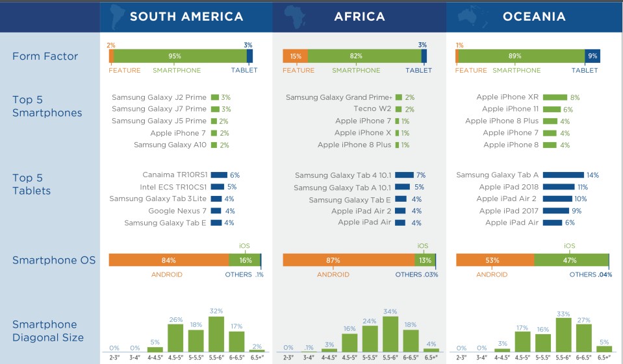Click Oceania's green 47% iOS segment
Screen dimensions: 623x364
pos(571,260)
